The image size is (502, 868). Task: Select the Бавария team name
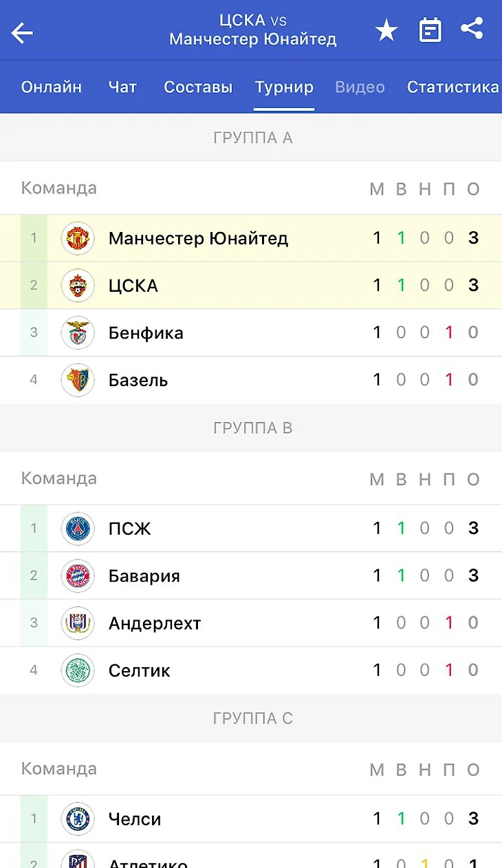click(144, 576)
